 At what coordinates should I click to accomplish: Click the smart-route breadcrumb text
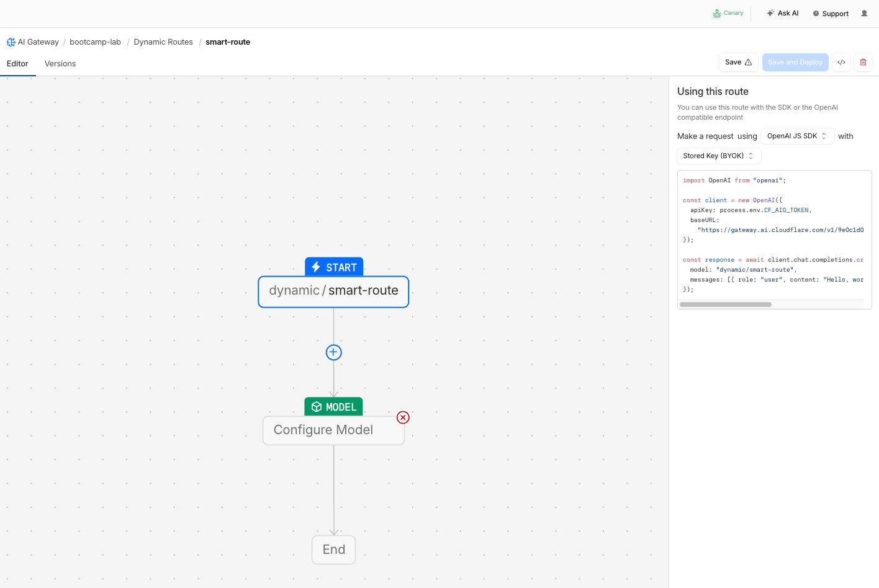(228, 42)
